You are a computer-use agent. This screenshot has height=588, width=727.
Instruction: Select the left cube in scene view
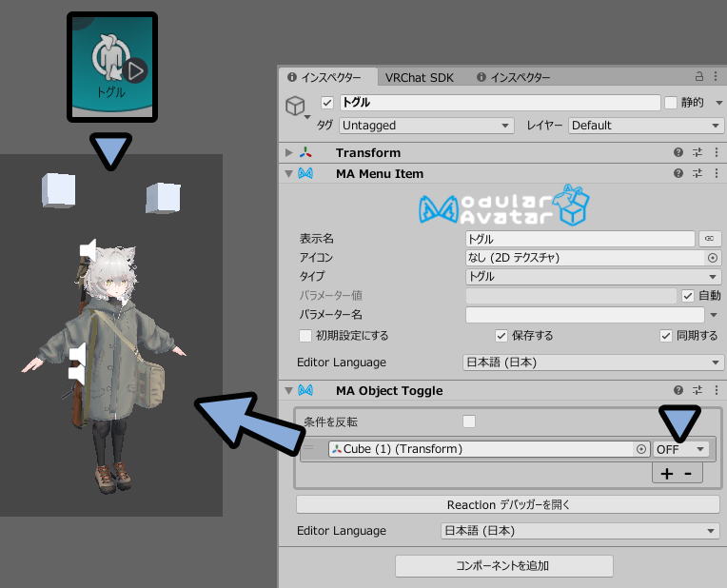pos(59,189)
